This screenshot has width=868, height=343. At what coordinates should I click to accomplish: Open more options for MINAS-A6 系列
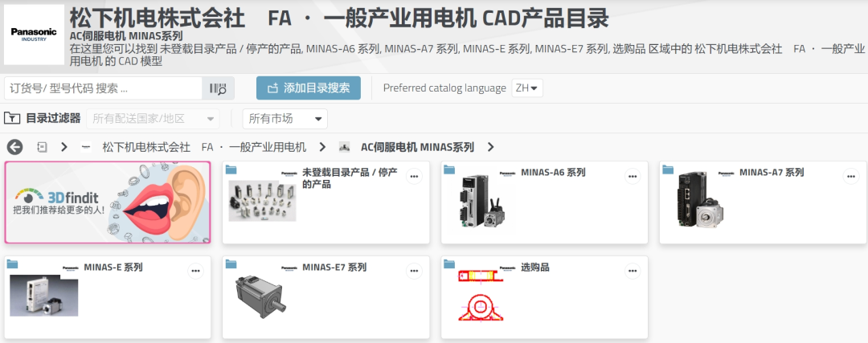(633, 177)
